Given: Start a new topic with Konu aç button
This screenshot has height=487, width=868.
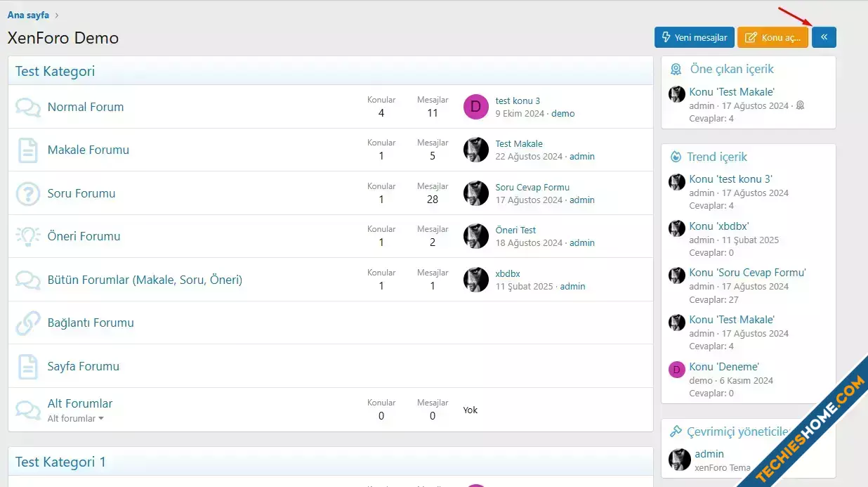Looking at the screenshot, I should pyautogui.click(x=773, y=37).
